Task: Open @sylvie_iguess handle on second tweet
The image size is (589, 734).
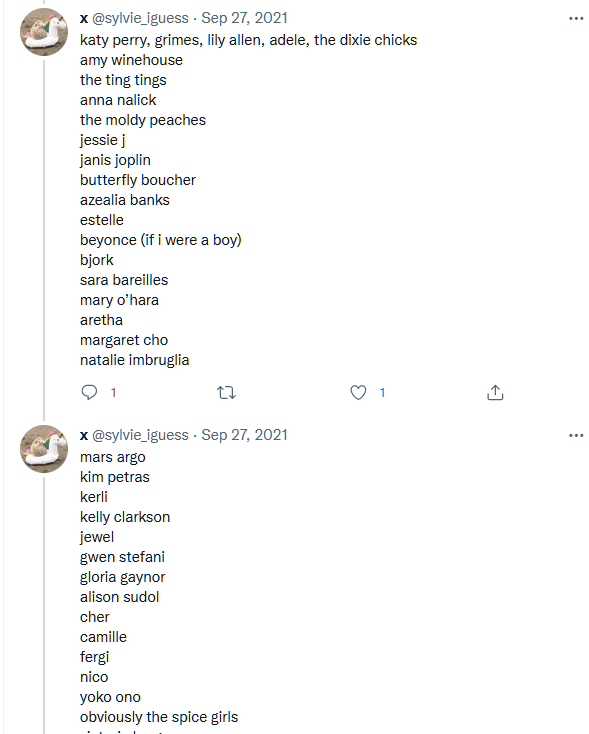Action: coord(140,435)
